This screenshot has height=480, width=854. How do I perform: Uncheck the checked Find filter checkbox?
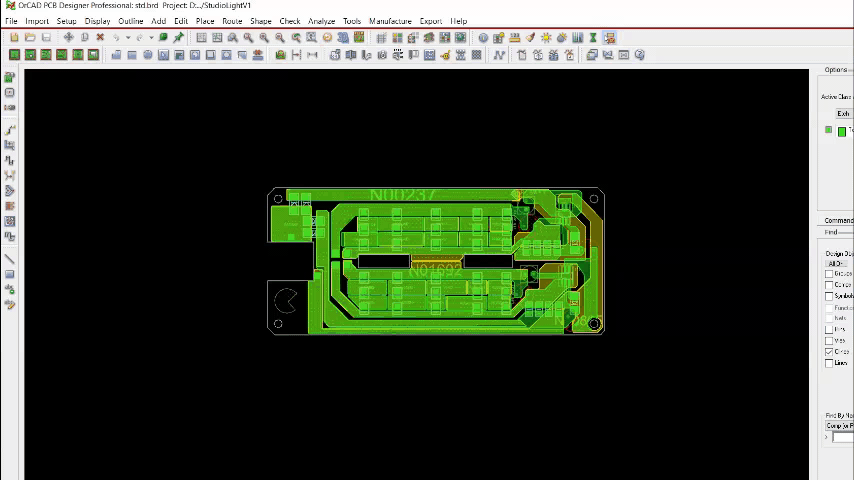point(829,352)
